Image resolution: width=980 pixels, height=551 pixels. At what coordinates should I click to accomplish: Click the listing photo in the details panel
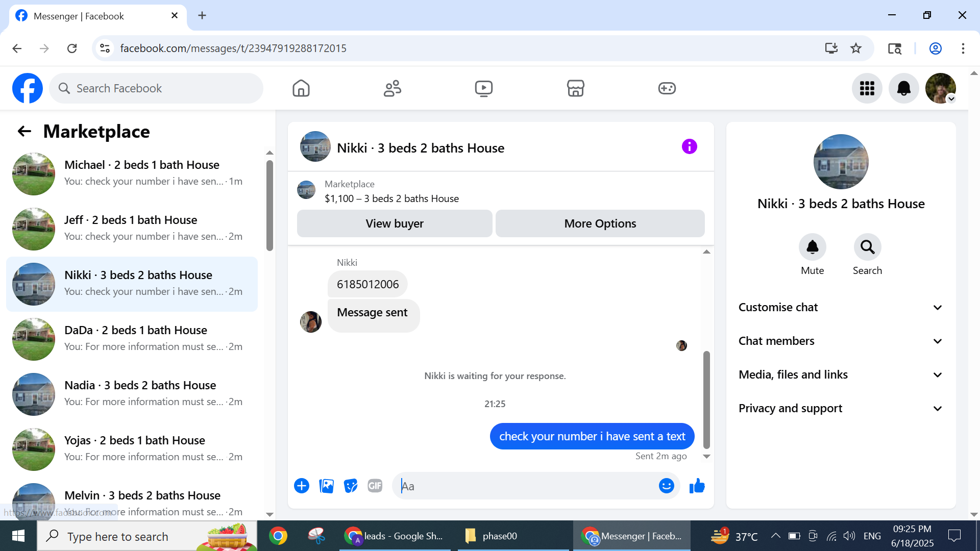[841, 162]
